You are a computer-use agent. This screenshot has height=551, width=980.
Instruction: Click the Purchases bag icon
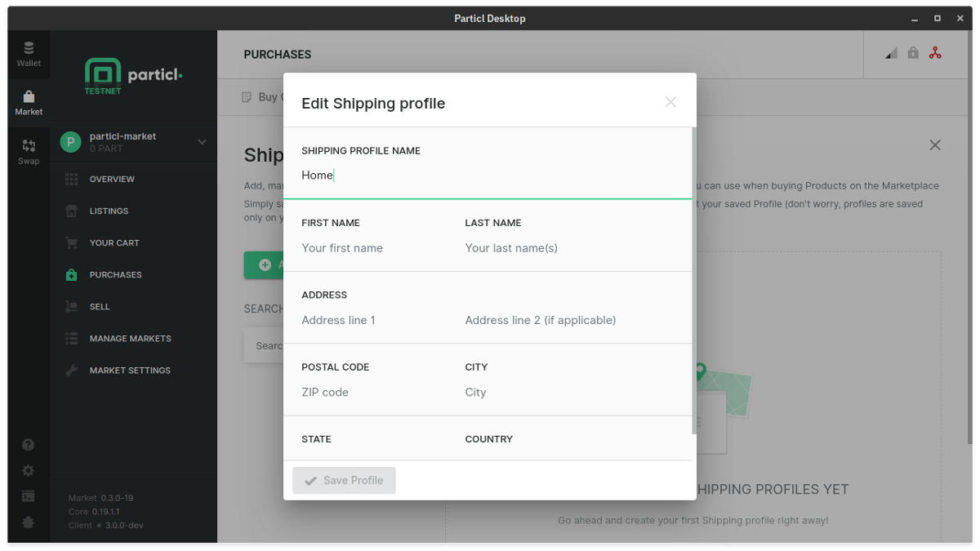tap(72, 274)
